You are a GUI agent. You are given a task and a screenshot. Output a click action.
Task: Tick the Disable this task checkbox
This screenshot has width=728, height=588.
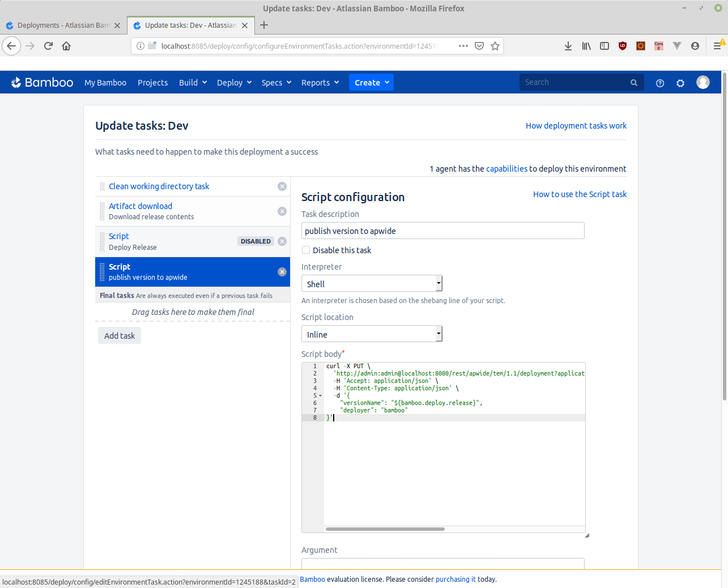[x=306, y=250]
